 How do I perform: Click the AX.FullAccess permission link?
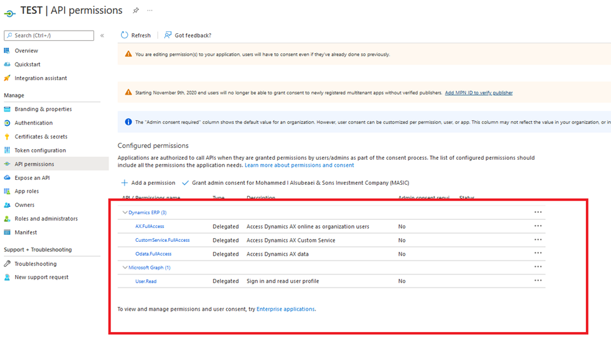tap(150, 226)
